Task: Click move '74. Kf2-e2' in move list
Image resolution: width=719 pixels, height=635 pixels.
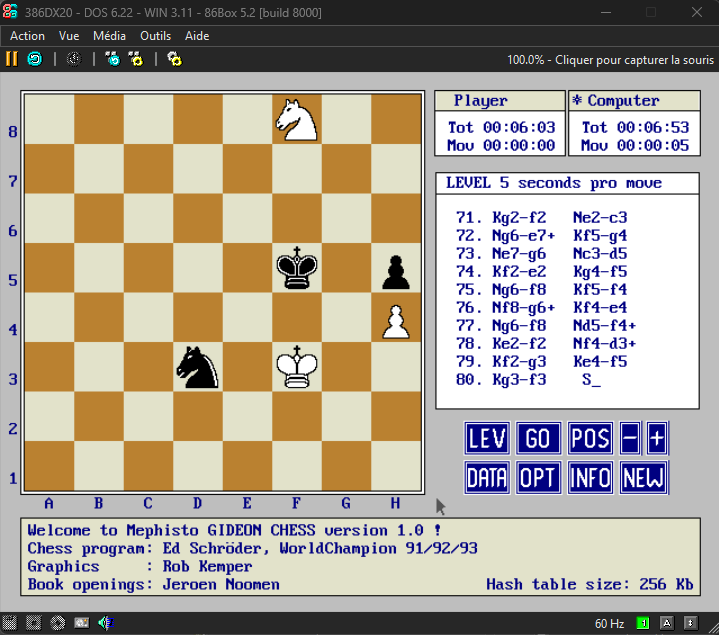Action: pyautogui.click(x=501, y=271)
